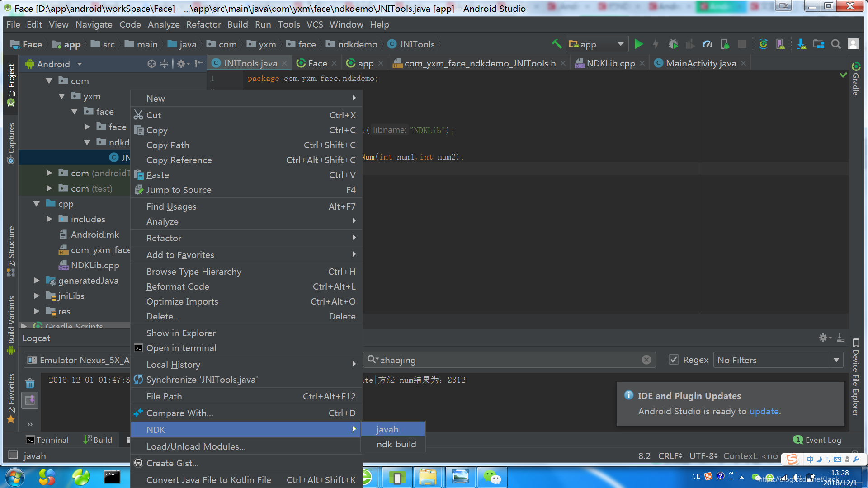Click the Sync project with Gradle icon
868x488 pixels.
[x=763, y=45]
